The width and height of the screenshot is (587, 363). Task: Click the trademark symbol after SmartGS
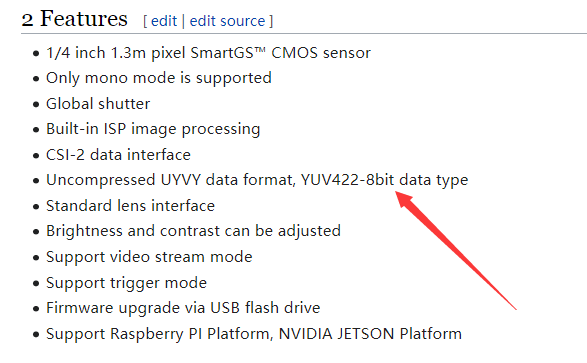coord(260,50)
